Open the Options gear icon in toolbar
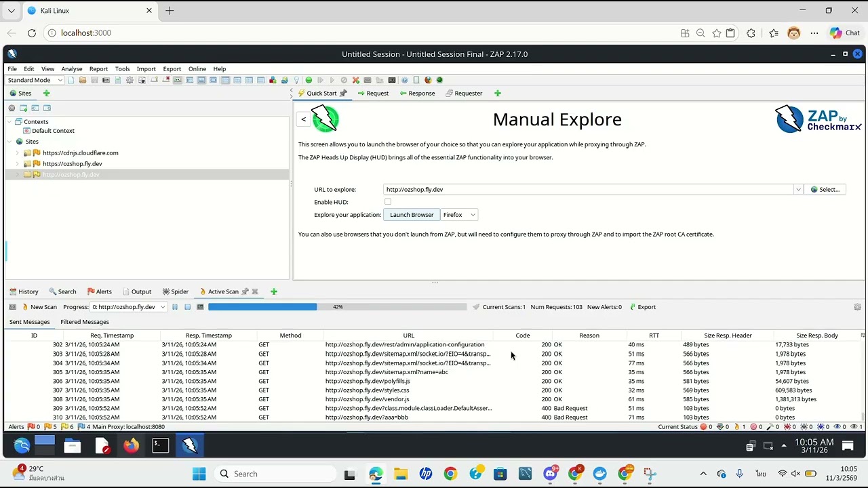 (130, 80)
